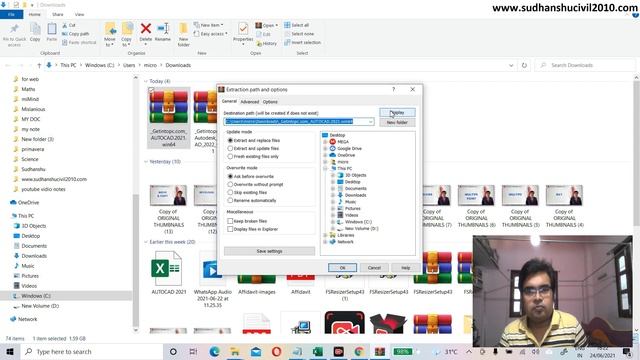Image resolution: width=640 pixels, height=360 pixels.
Task: Click the Move to icon
Action: click(110, 34)
